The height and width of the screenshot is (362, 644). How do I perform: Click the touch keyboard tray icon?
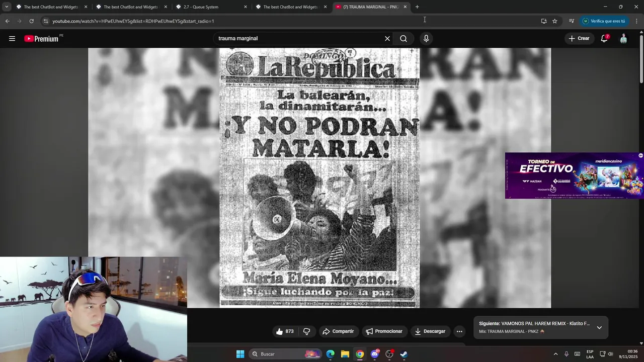tap(577, 354)
